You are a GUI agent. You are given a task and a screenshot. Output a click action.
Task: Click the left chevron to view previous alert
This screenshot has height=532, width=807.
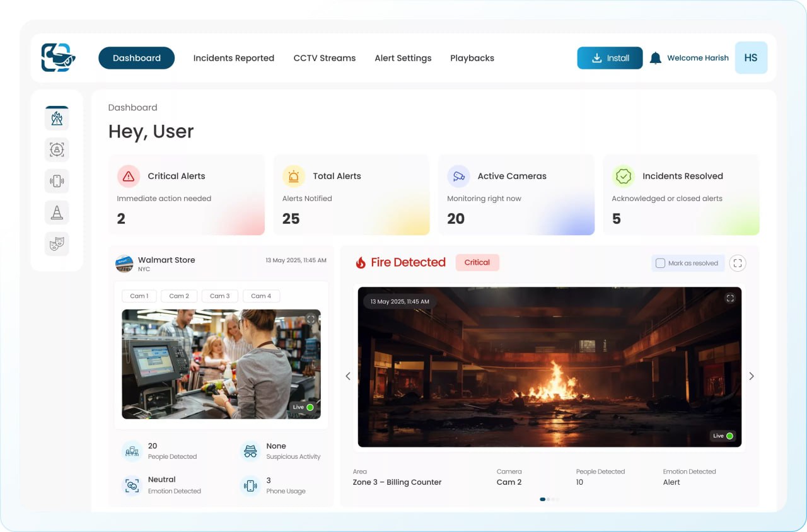pyautogui.click(x=347, y=376)
